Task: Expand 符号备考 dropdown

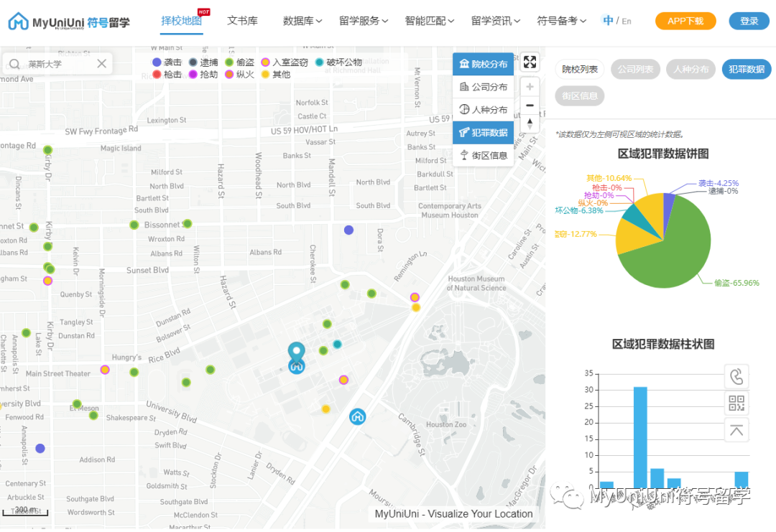Action: tap(561, 21)
